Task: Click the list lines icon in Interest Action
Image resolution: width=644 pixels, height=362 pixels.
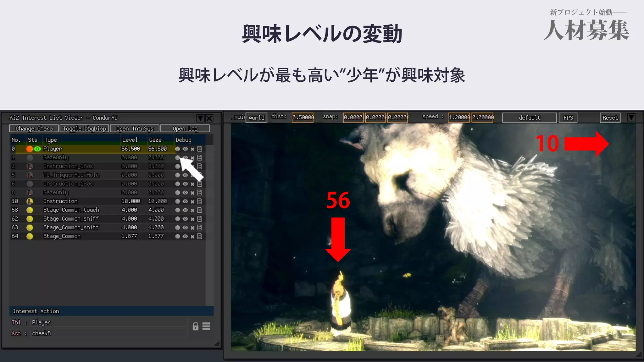Action: 206,326
